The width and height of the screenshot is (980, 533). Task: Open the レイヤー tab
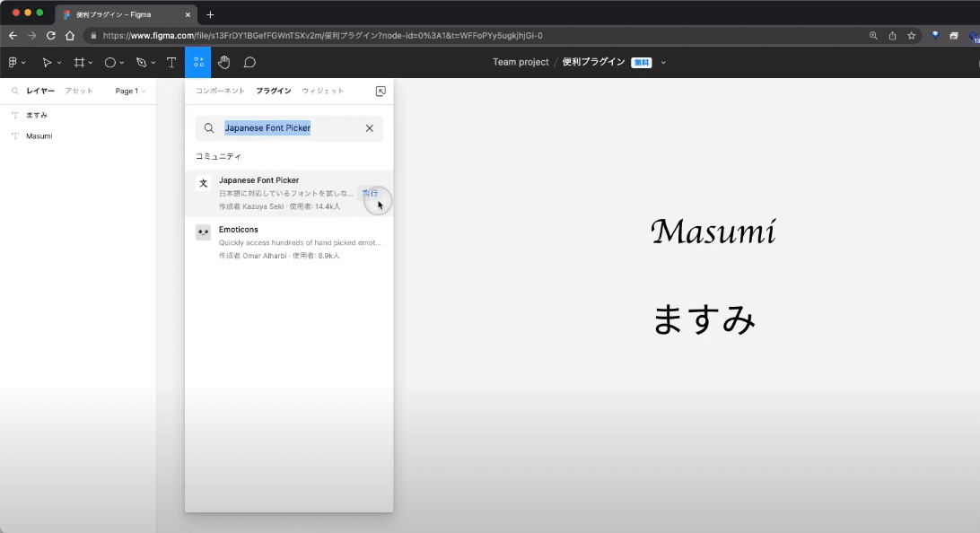(40, 91)
